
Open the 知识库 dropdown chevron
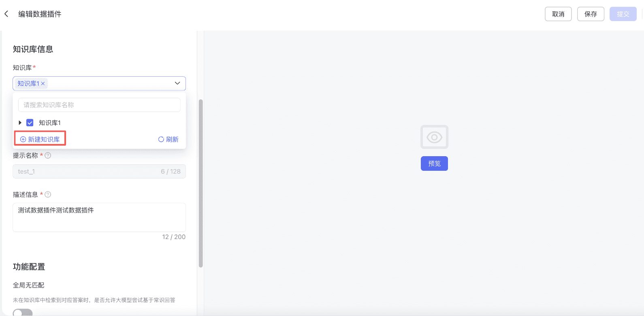pos(177,83)
